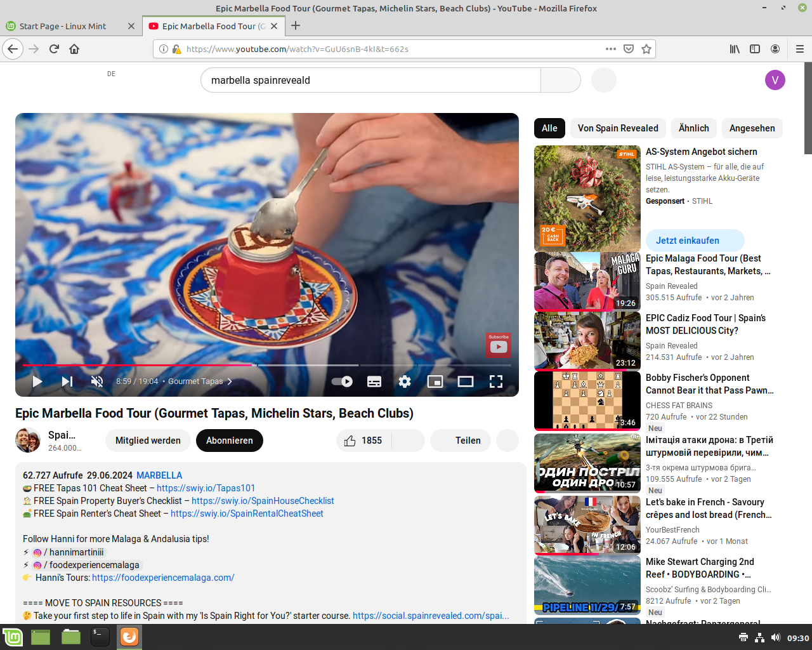
Task: Open Firefox account icon
Action: pos(775,49)
